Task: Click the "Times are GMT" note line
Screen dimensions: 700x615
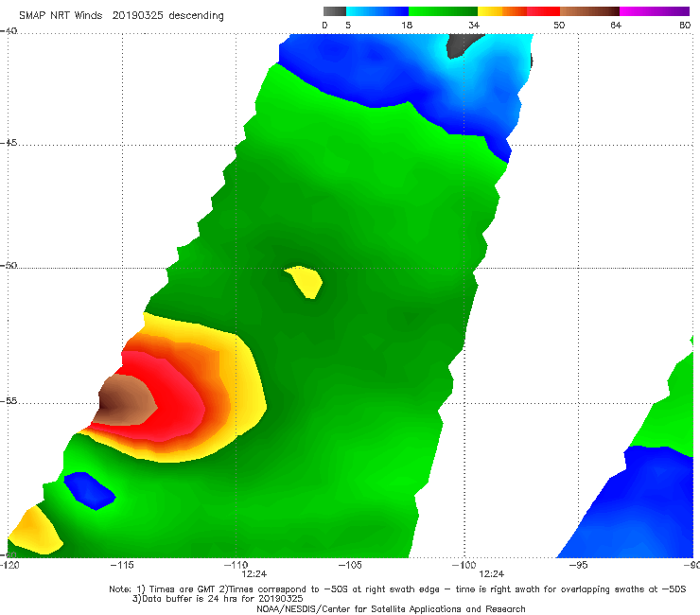Action: pyautogui.click(x=397, y=589)
